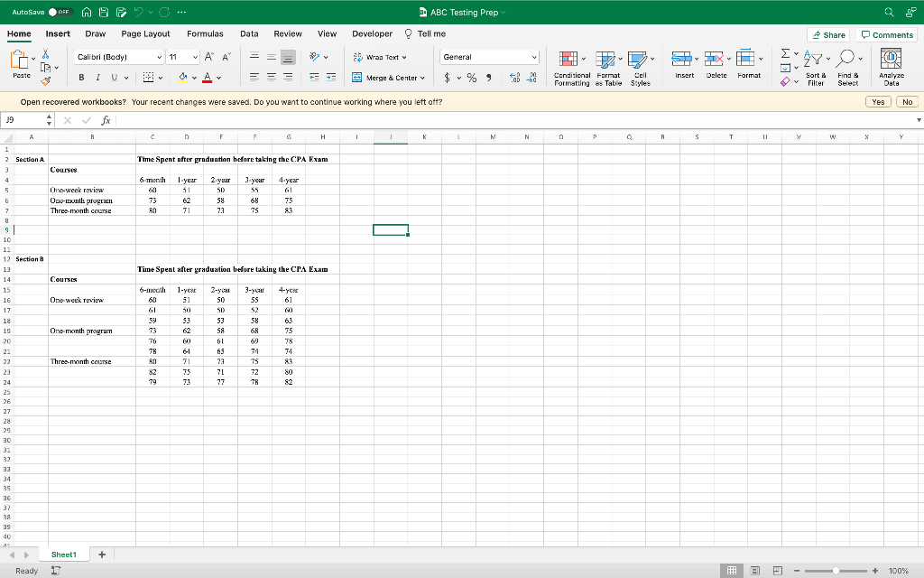
Task: Click Yes on the recovered workbooks banner
Action: 878,102
